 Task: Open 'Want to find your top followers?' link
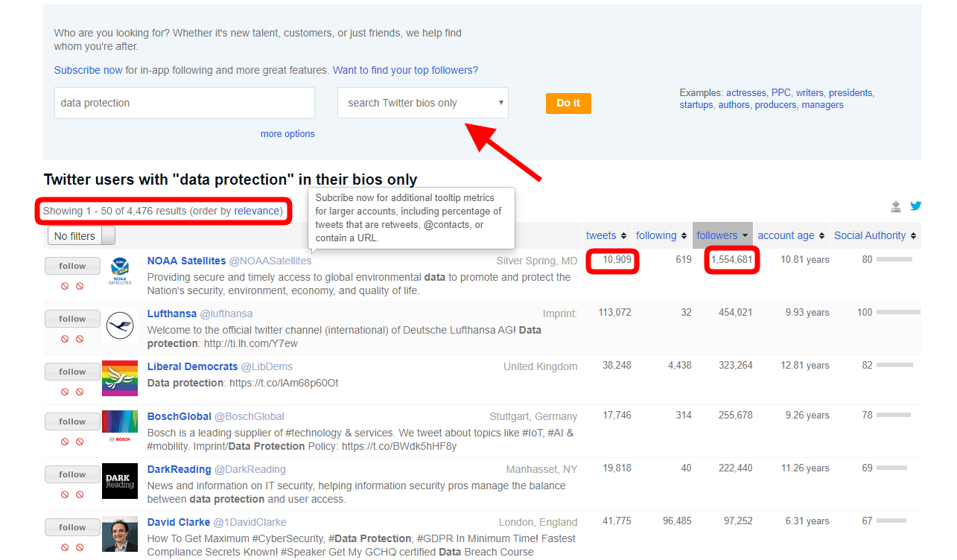point(405,70)
